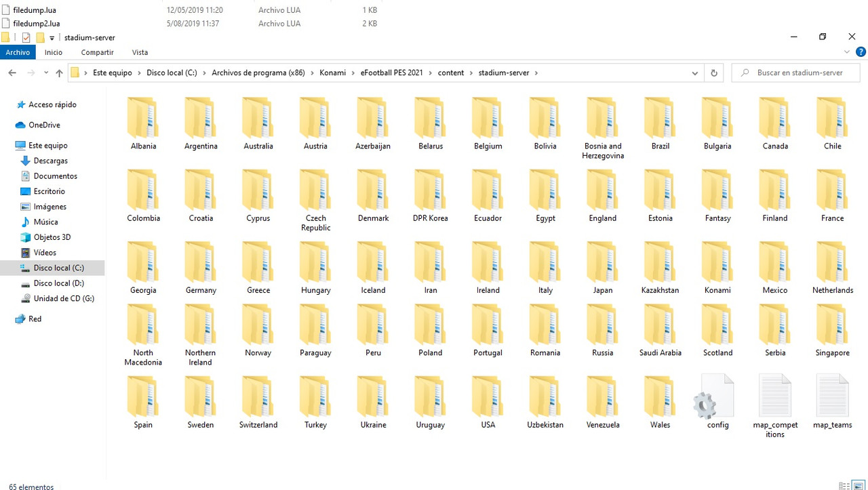The image size is (868, 490).
Task: Select the Spain folder
Action: click(x=143, y=402)
